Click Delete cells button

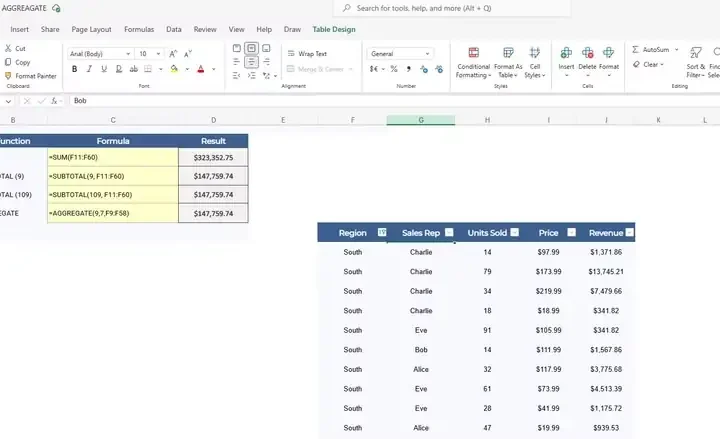click(587, 61)
